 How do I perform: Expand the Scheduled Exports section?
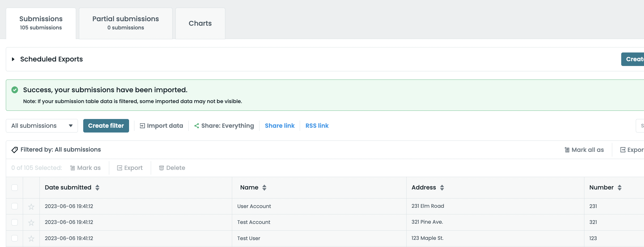[13, 59]
